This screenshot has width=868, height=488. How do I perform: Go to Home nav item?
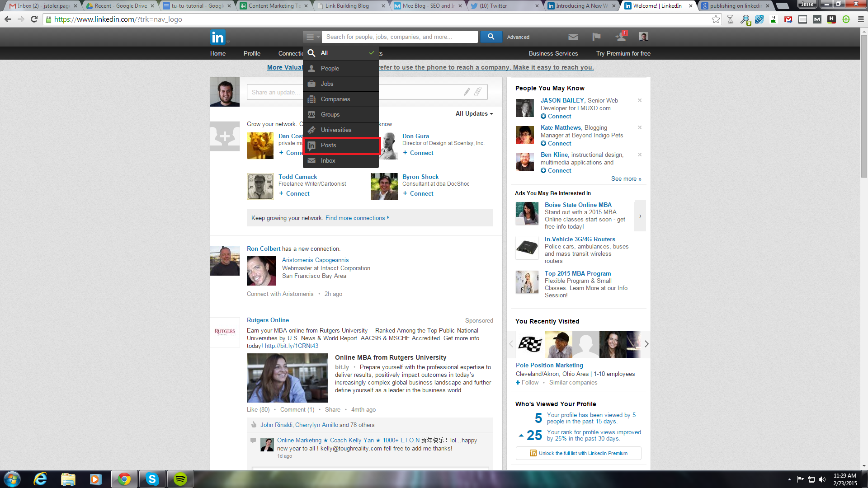point(218,53)
